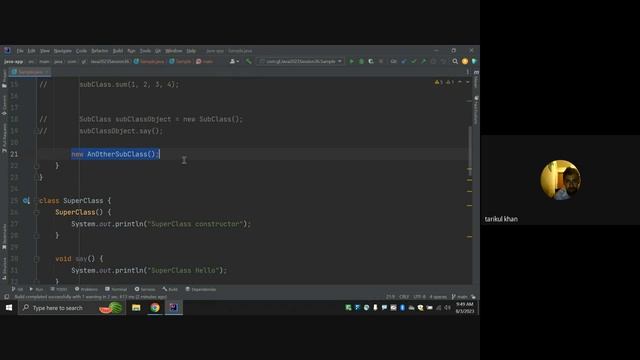Viewport: 640px width, 360px height.
Task: Open the View menu
Action: (44, 51)
